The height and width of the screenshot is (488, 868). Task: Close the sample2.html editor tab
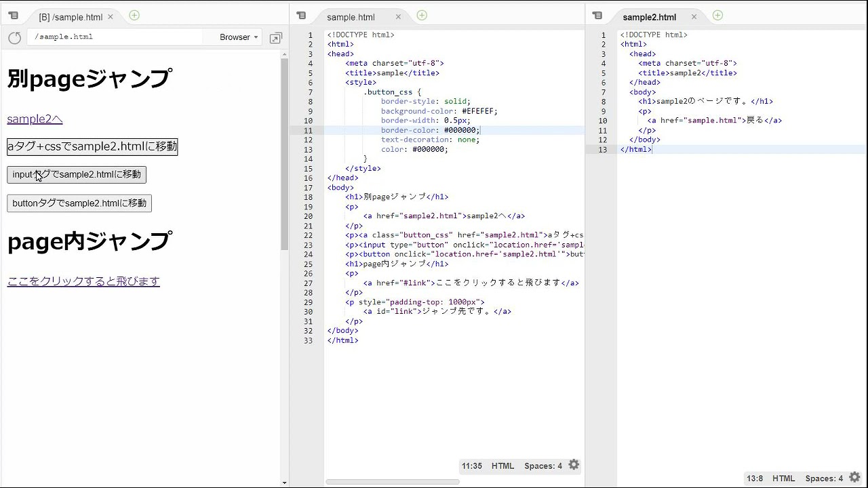point(694,17)
